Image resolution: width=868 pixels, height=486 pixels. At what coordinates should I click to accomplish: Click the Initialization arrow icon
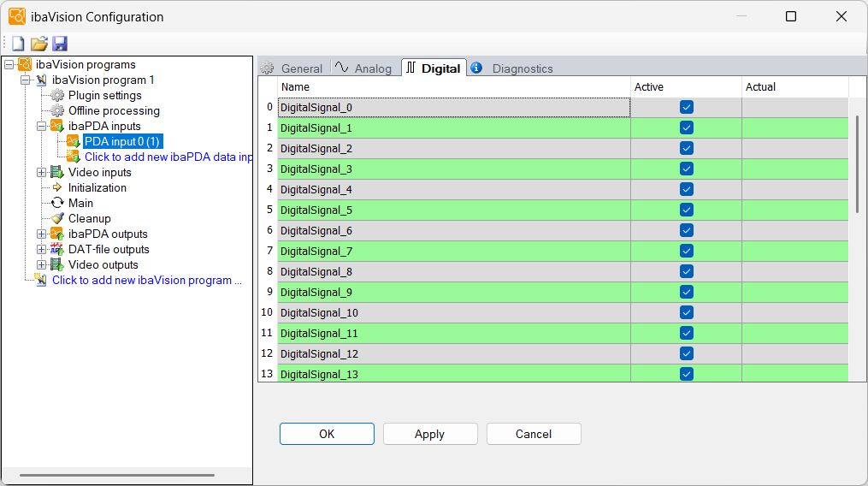(x=57, y=187)
